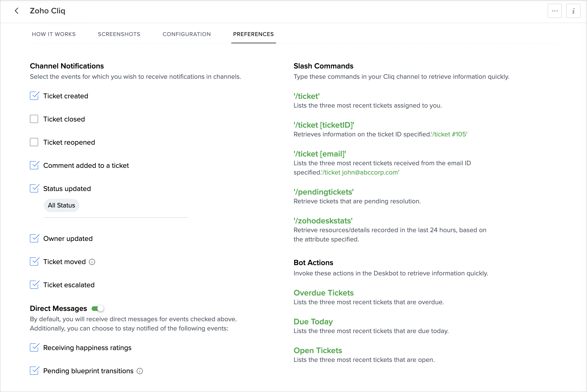Check the Ticket reopened notification

34,142
